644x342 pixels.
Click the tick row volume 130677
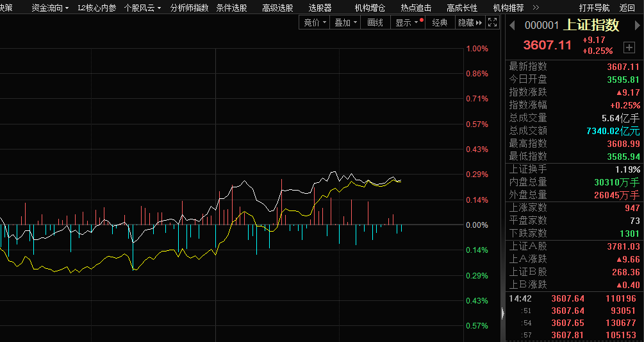pyautogui.click(x=620, y=323)
